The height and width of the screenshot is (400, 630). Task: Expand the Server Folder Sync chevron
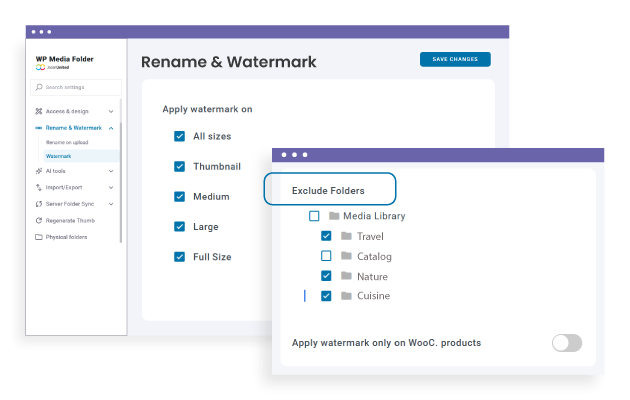tap(111, 204)
